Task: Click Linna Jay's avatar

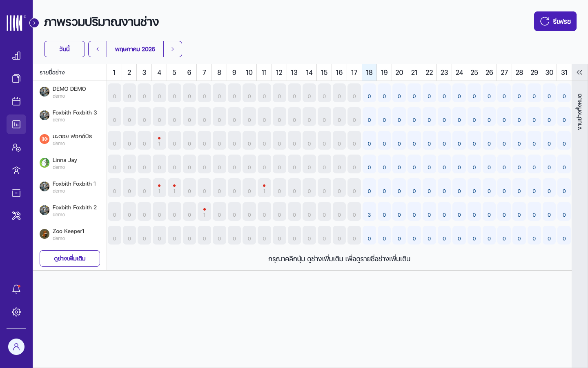Action: point(45,163)
